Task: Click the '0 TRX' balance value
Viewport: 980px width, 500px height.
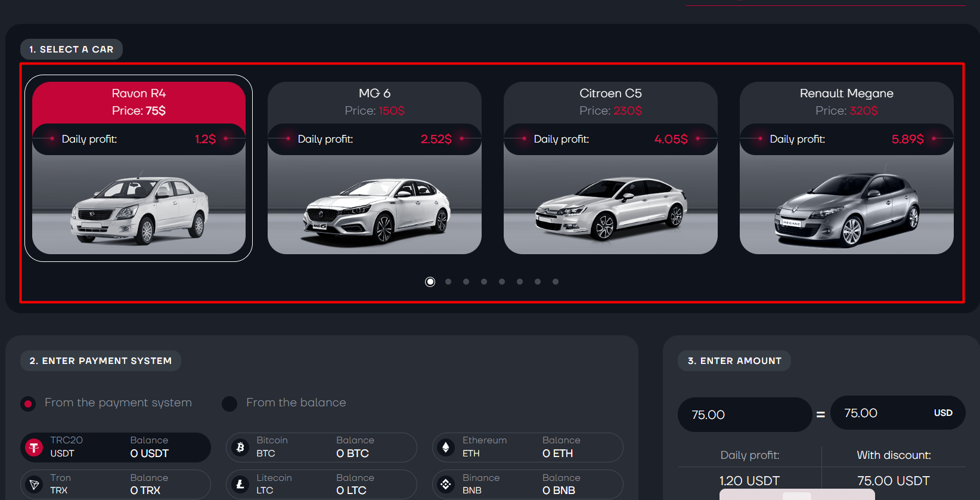Action: tap(145, 490)
